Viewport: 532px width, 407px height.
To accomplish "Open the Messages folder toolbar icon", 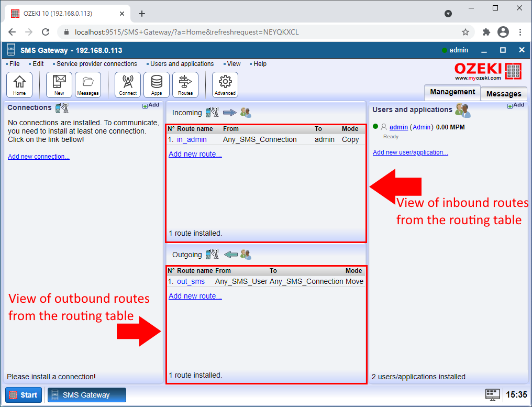I will [88, 85].
